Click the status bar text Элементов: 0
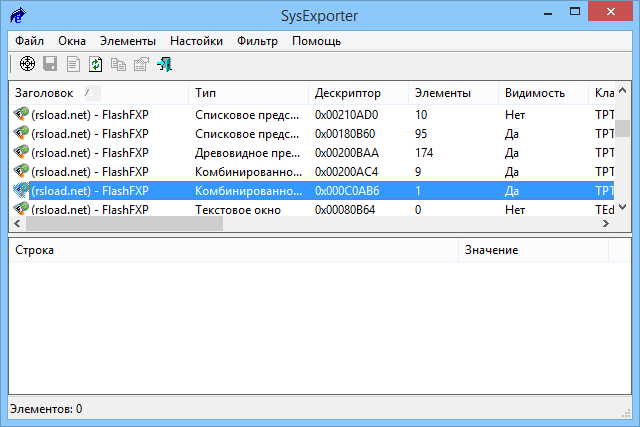The width and height of the screenshot is (640, 427). [x=46, y=409]
